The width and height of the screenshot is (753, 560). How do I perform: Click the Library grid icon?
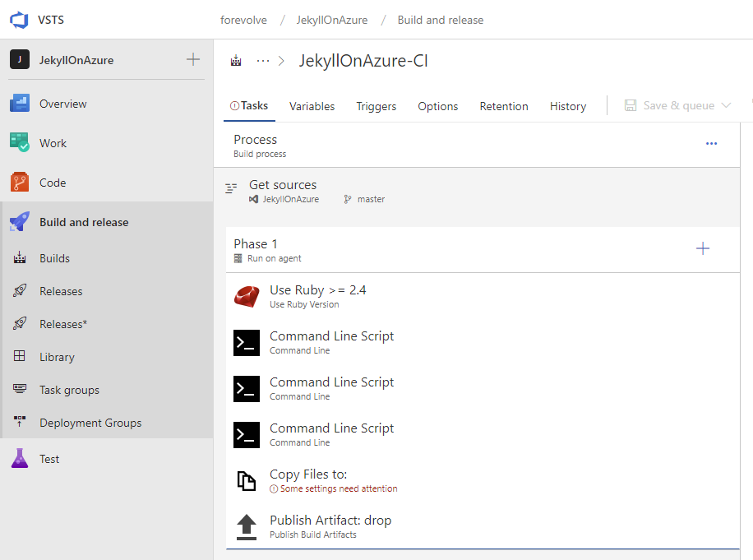[x=20, y=356]
